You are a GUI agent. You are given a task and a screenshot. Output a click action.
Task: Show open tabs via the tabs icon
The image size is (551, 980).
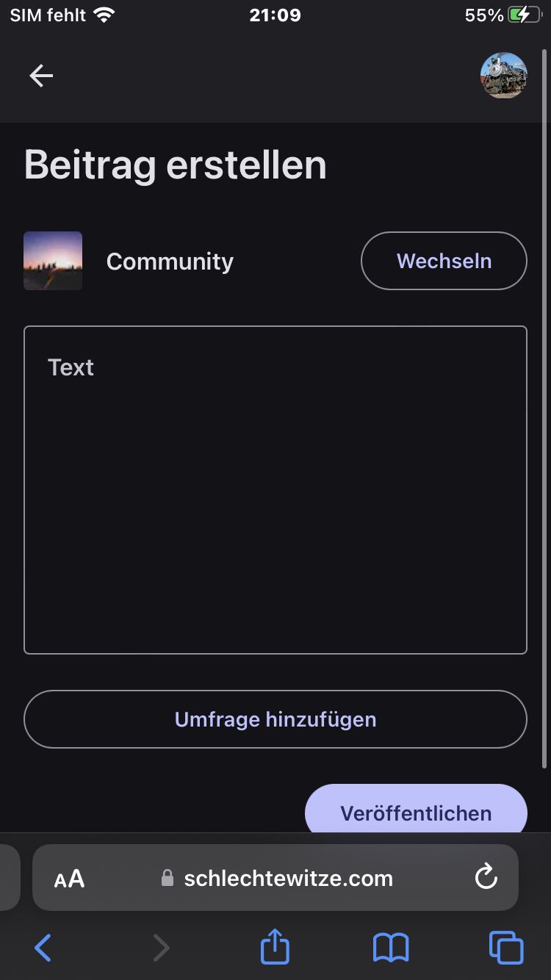coord(506,948)
